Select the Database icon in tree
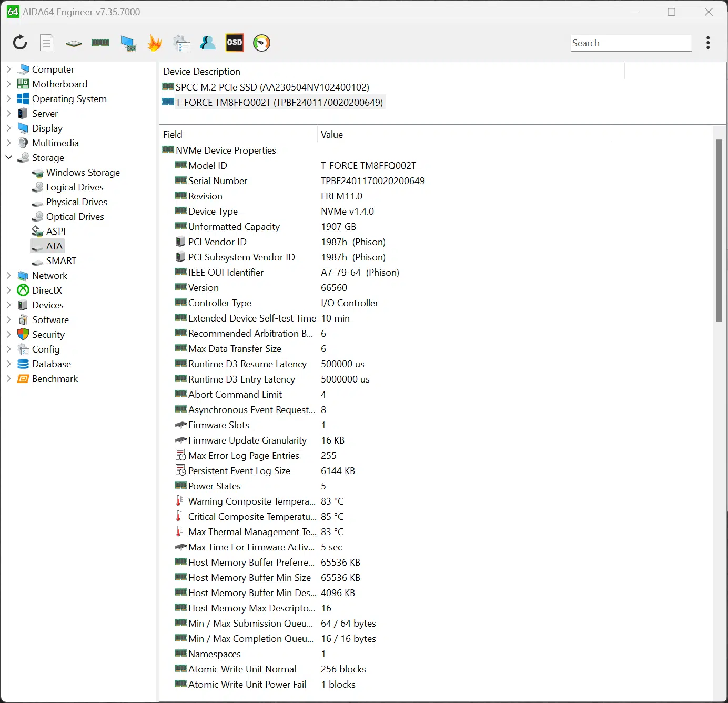 [x=23, y=364]
